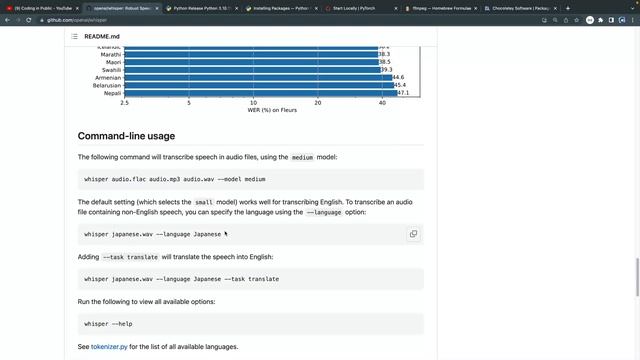Click the zoom magnifier icon in address bar
The width and height of the screenshot is (640, 360).
pyautogui.click(x=555, y=20)
